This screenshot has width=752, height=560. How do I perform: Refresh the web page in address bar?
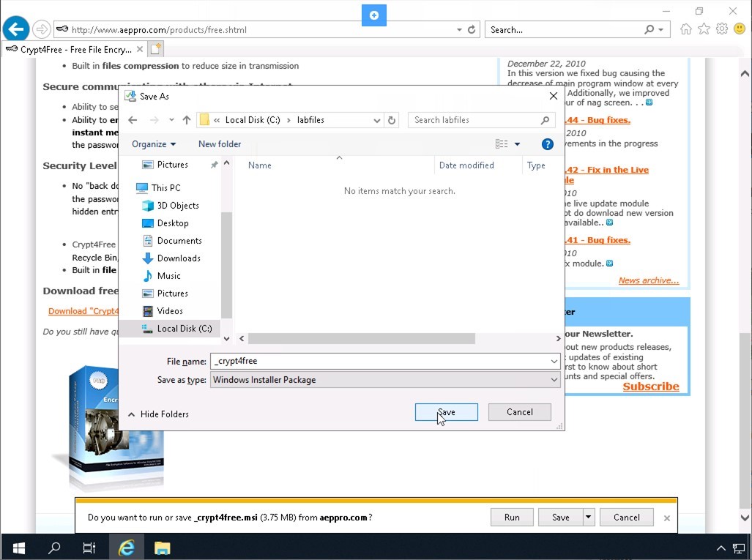(472, 30)
